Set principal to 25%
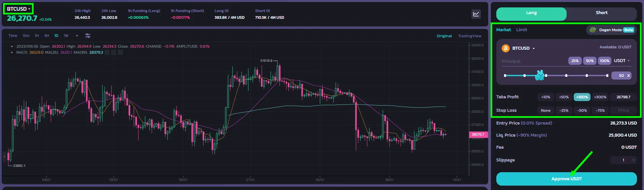The image size is (644, 190). [x=575, y=61]
